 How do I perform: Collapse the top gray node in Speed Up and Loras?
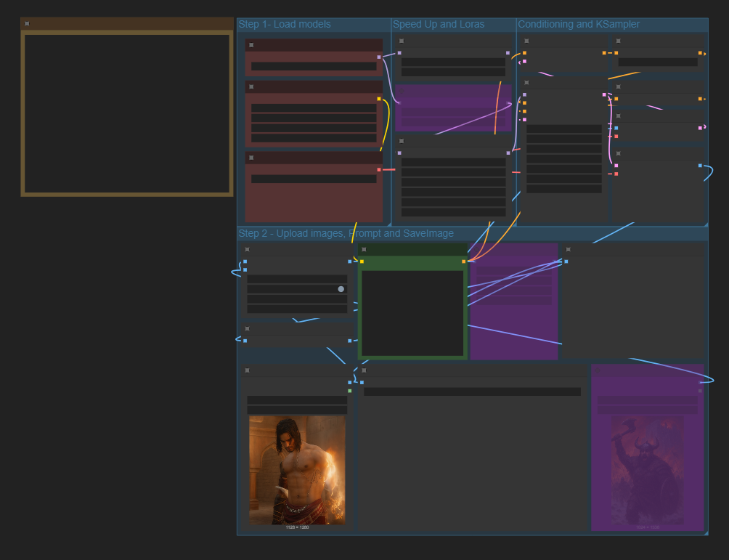(x=402, y=41)
